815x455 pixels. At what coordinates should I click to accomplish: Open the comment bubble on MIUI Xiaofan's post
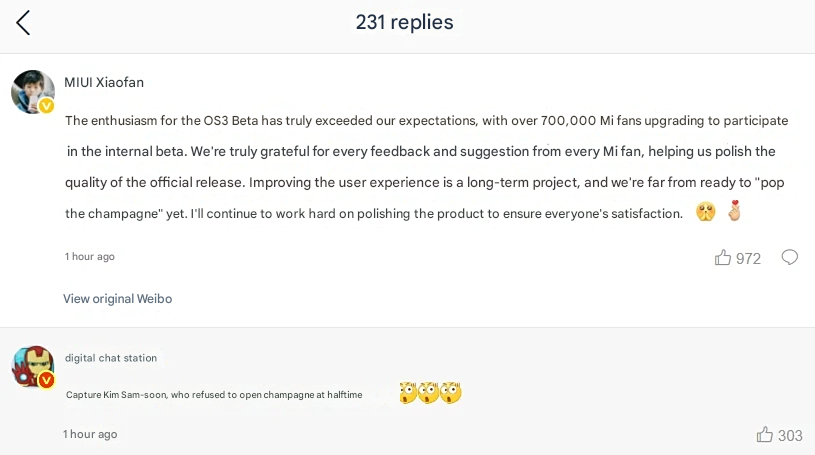tap(789, 258)
